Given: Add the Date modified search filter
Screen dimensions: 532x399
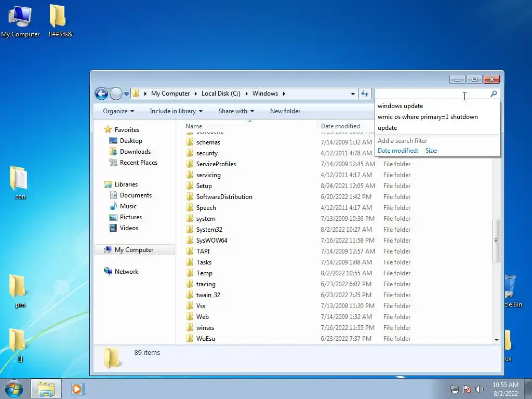Looking at the screenshot, I should pos(397,151).
